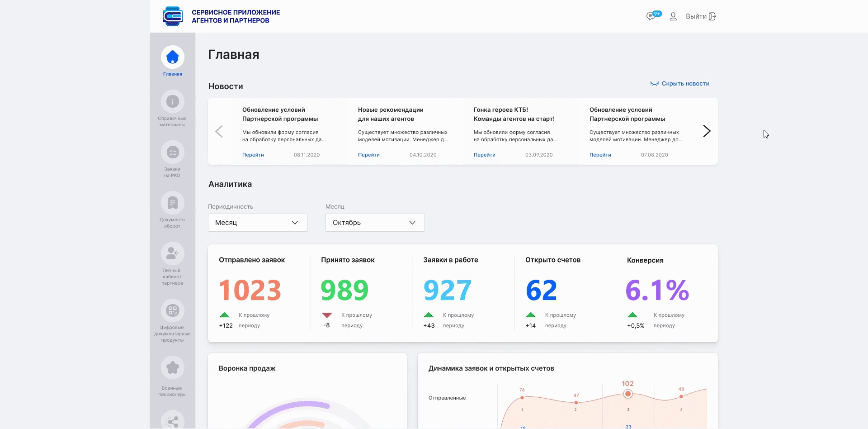Viewport: 868px width, 429px height.
Task: Click the user profile icon
Action: 673,16
